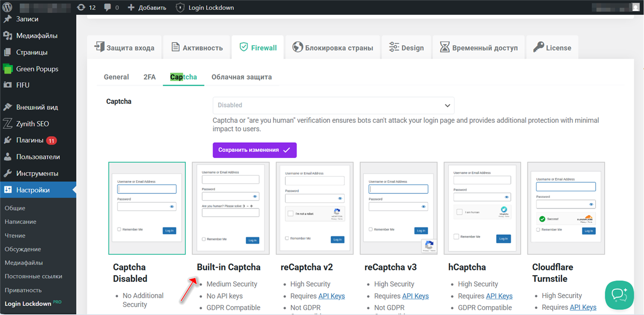Save settings with Сохранить изменения button
The image size is (644, 315).
[x=255, y=150]
